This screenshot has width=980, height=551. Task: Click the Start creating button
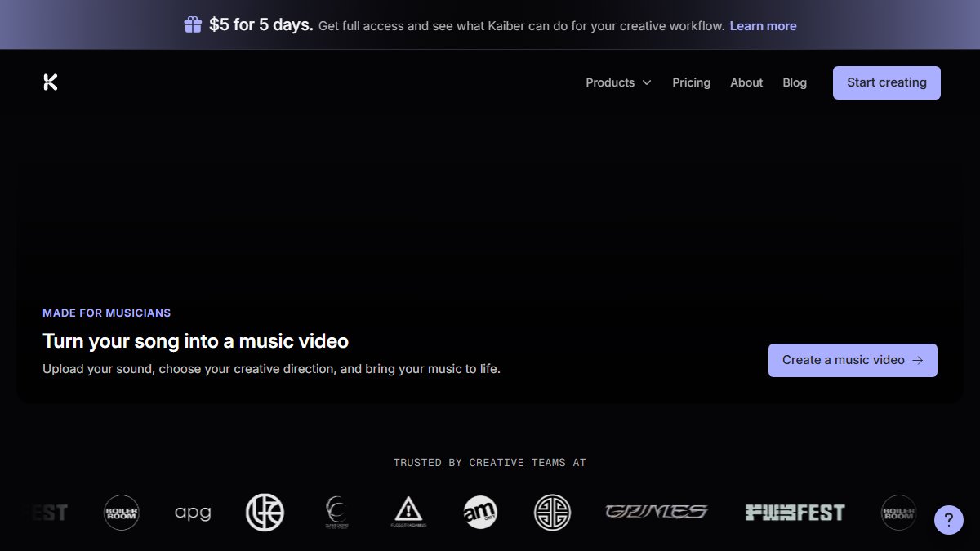(x=887, y=82)
